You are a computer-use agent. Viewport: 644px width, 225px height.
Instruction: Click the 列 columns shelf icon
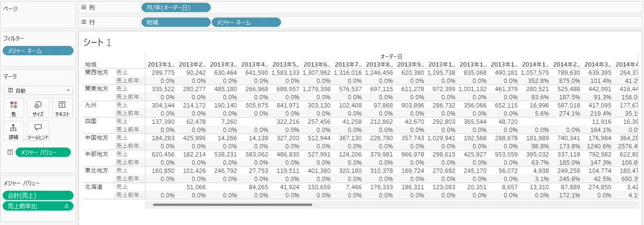point(84,7)
